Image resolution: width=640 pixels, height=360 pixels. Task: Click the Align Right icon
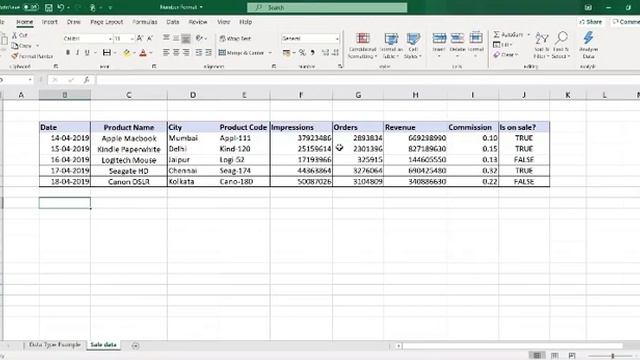[186, 52]
